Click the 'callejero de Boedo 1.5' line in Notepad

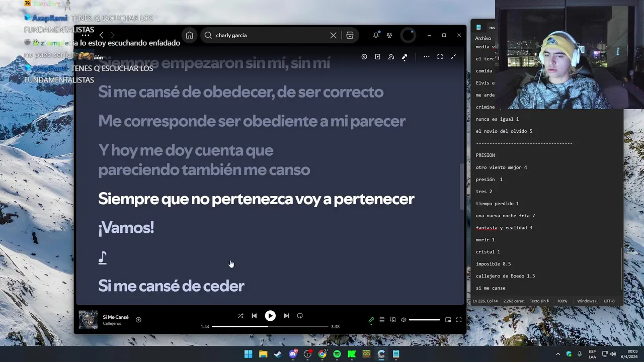(x=505, y=276)
